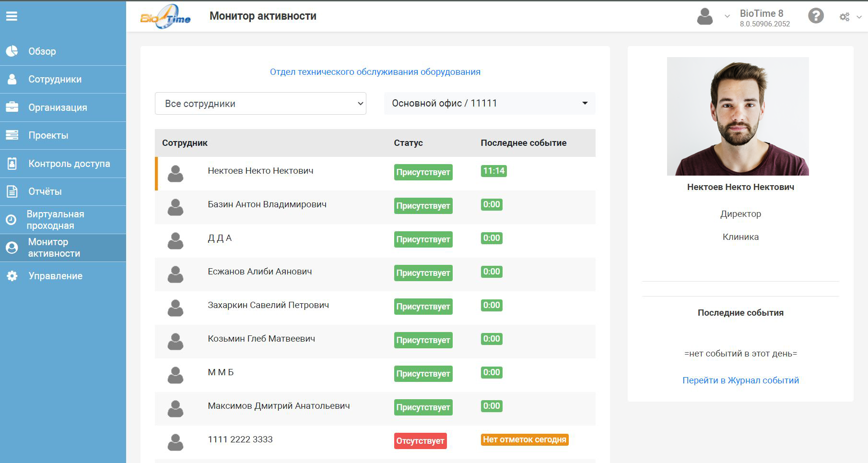Expand the user account chevron
868x463 pixels.
pos(727,17)
